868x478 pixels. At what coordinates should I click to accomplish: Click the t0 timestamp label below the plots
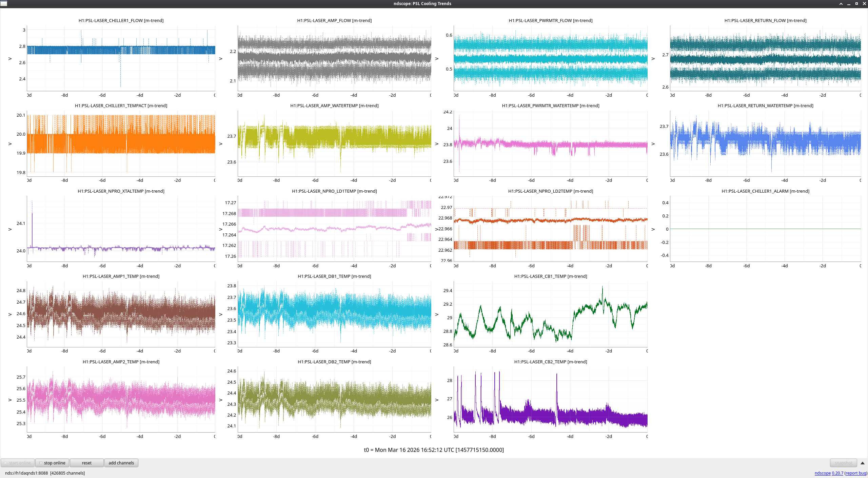pyautogui.click(x=434, y=450)
